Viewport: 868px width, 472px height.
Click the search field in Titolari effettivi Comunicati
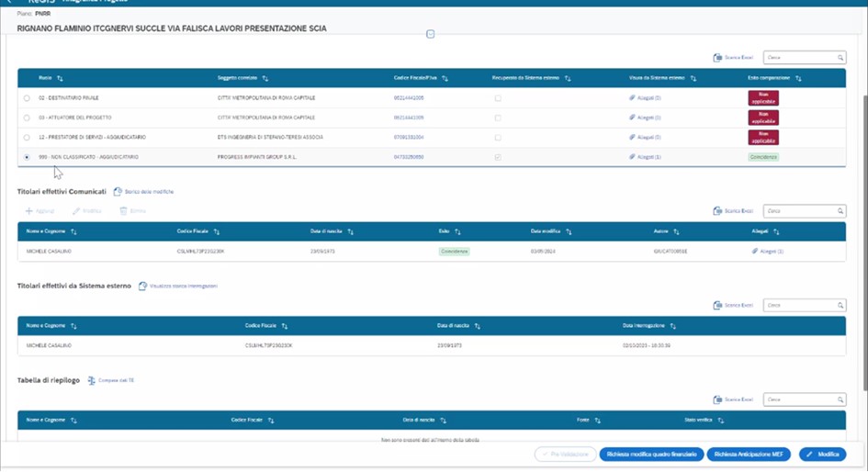coord(799,211)
